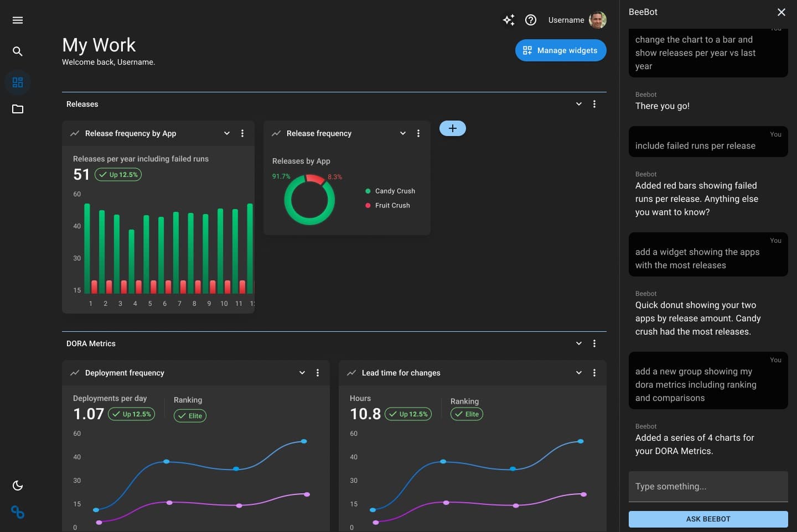Open the dashboard widgets icon in sidebar
797x532 pixels.
(18, 82)
